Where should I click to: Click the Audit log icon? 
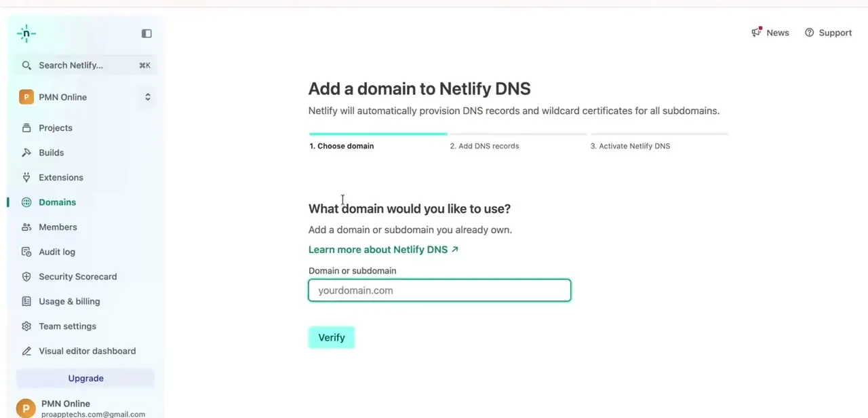click(x=26, y=252)
